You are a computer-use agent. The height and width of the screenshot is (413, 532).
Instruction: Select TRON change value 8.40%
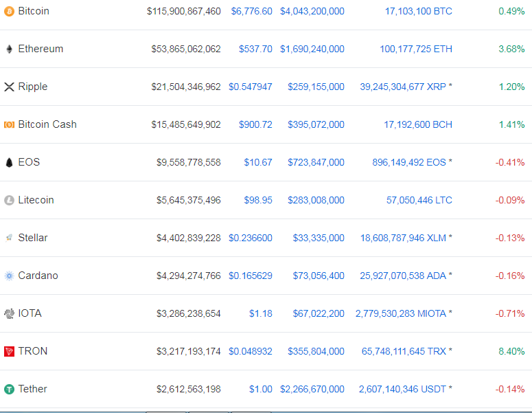(x=511, y=351)
